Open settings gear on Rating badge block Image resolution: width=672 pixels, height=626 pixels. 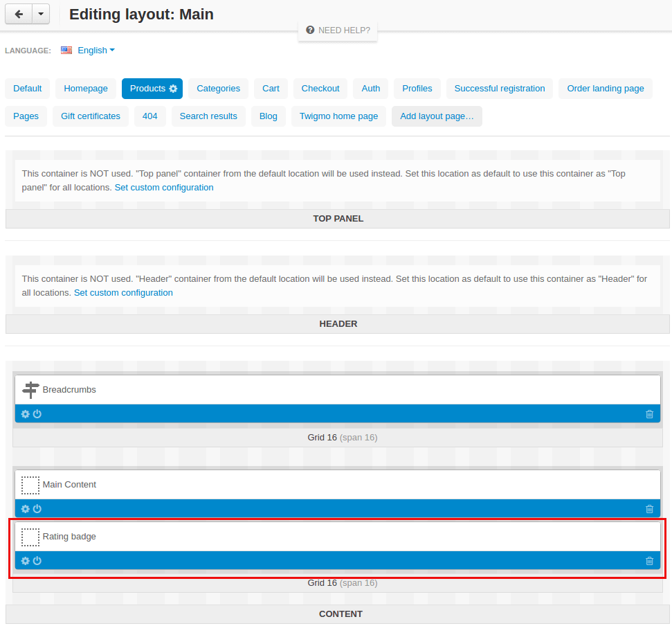[x=26, y=561]
